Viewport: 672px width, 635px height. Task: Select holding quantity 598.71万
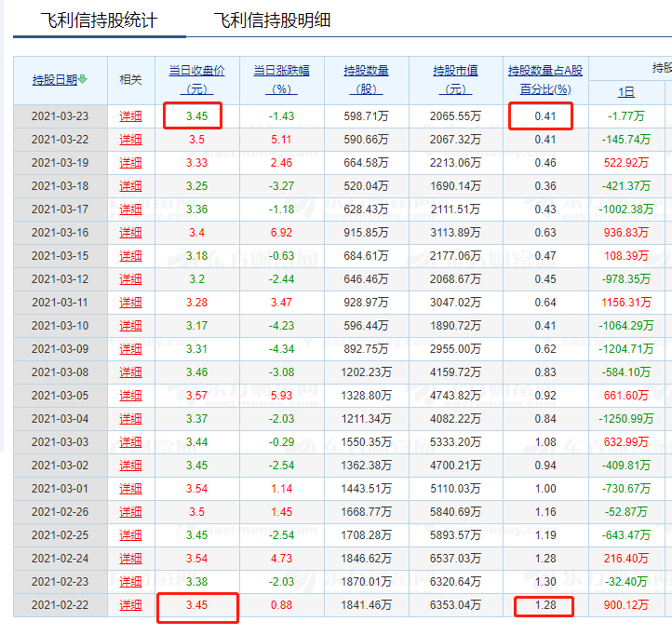366,116
